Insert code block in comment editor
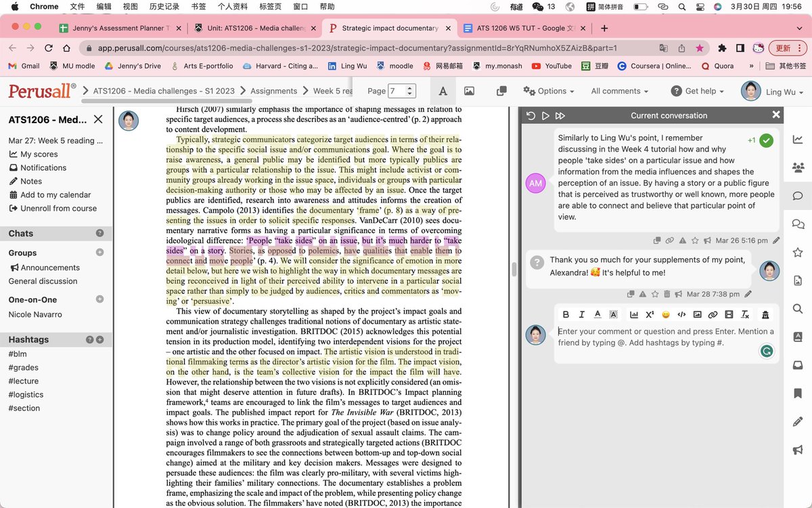This screenshot has width=812, height=508. (681, 314)
